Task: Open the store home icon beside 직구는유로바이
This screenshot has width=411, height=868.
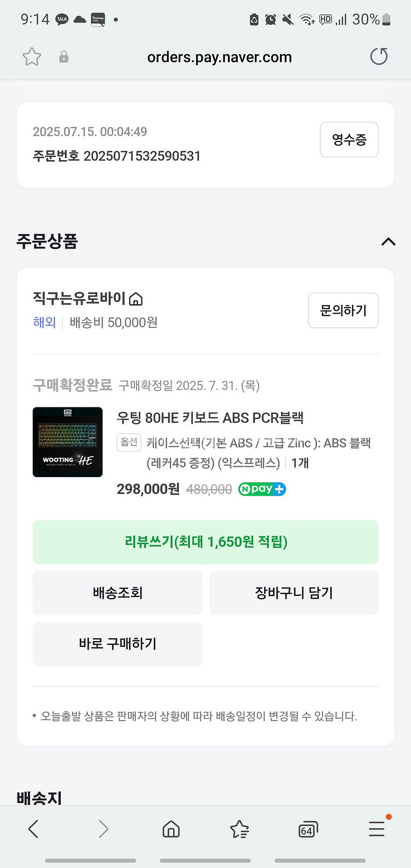Action: click(136, 299)
